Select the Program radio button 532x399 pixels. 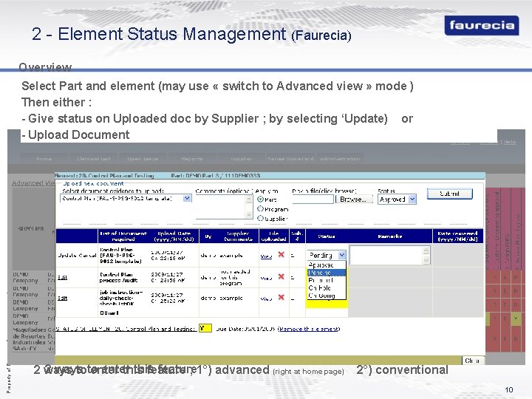(x=260, y=209)
